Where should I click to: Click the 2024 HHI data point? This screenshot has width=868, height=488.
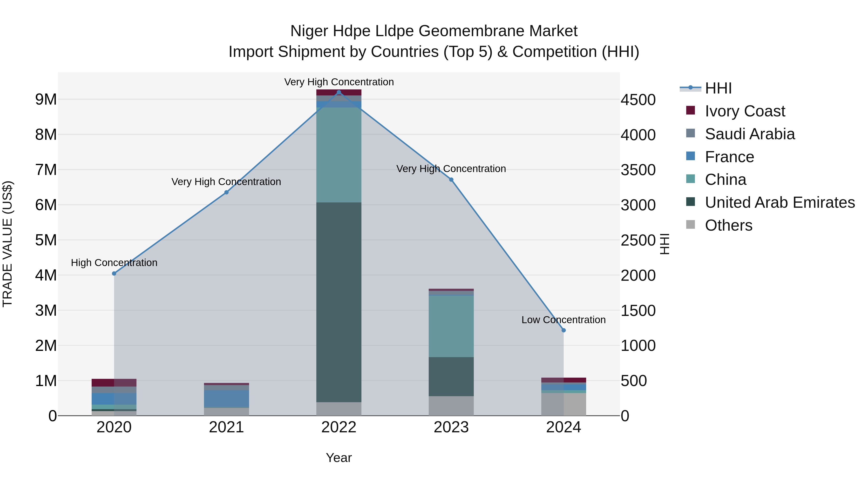click(564, 330)
